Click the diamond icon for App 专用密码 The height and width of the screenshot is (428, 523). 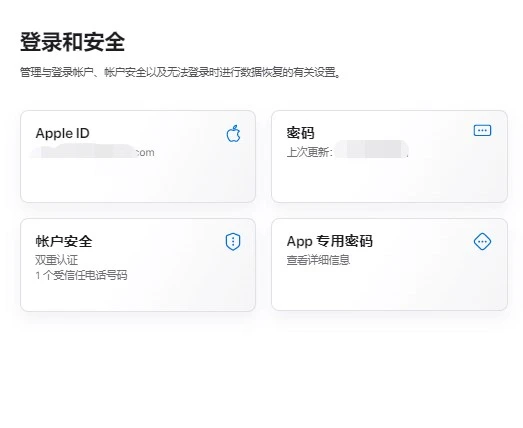(x=482, y=241)
